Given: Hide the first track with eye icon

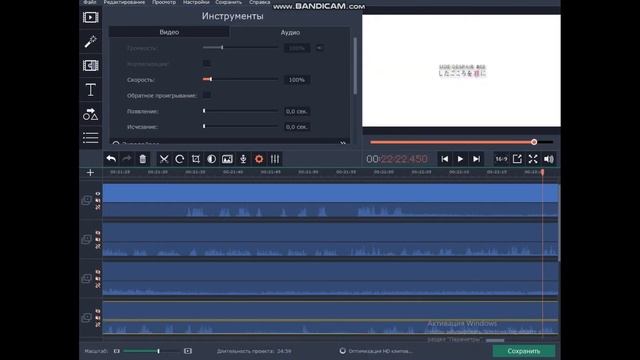Looking at the screenshot, I should click(x=98, y=194).
